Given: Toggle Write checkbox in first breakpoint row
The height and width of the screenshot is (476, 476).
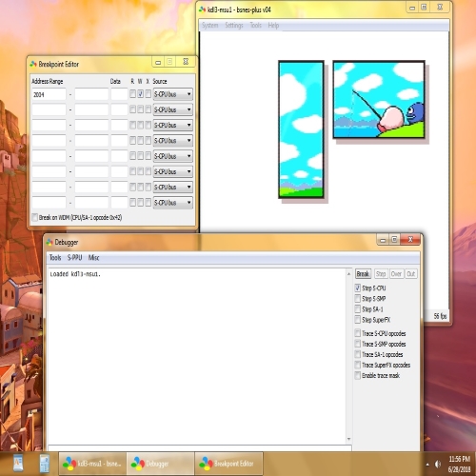Looking at the screenshot, I should coord(140,94).
